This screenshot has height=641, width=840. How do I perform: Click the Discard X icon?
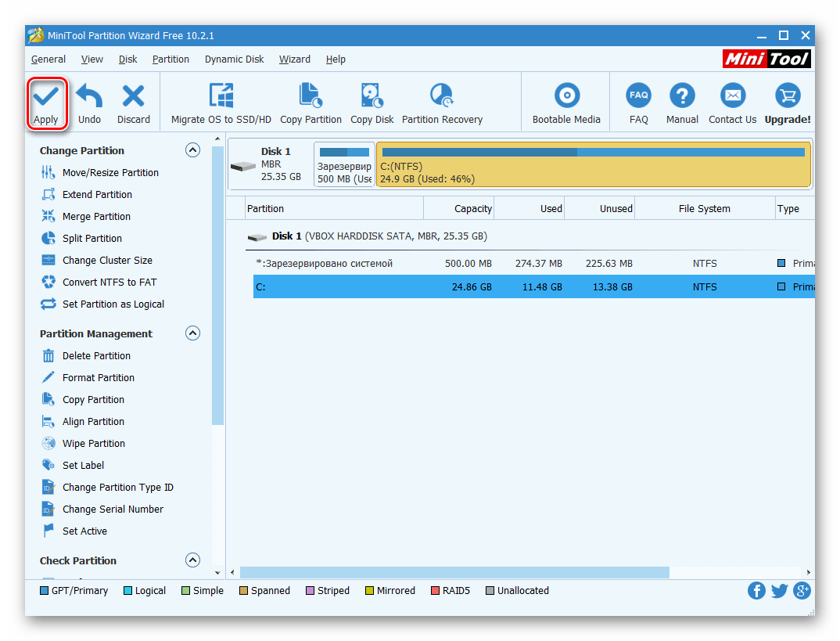(x=134, y=97)
